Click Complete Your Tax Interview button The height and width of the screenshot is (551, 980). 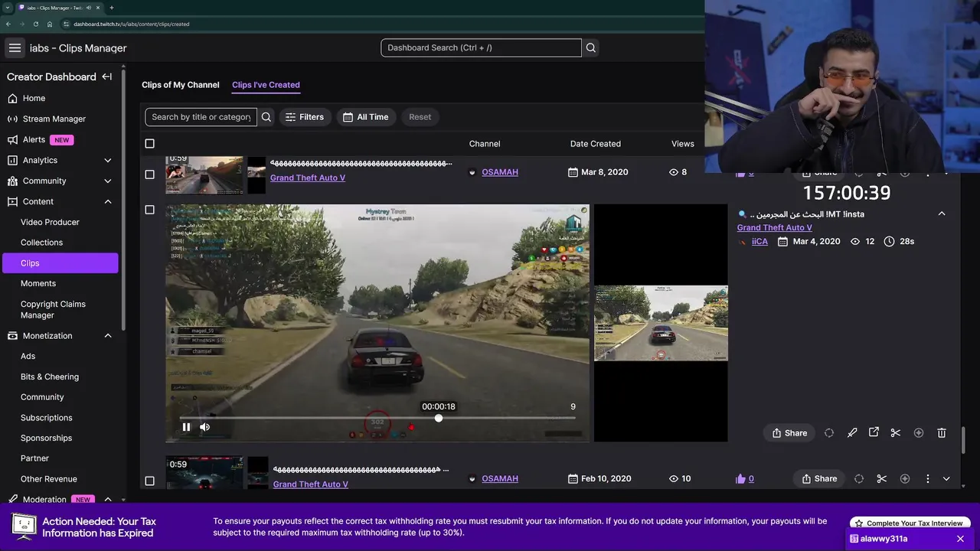point(910,523)
